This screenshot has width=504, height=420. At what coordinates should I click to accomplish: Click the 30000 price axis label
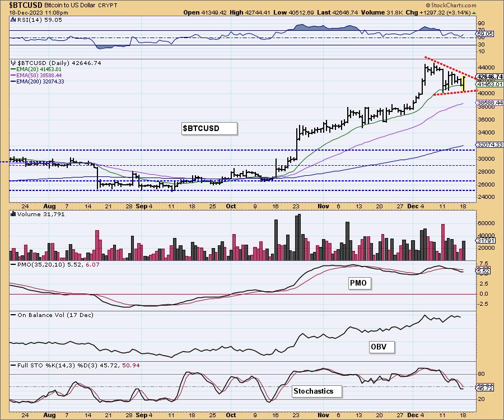(486, 158)
